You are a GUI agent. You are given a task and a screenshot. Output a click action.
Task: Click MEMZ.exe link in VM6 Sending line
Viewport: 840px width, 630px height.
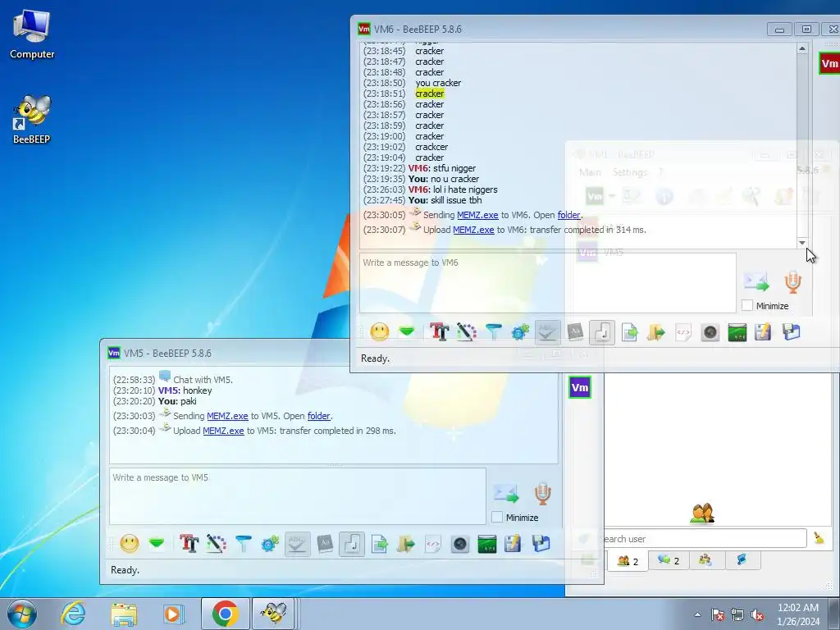tap(477, 215)
